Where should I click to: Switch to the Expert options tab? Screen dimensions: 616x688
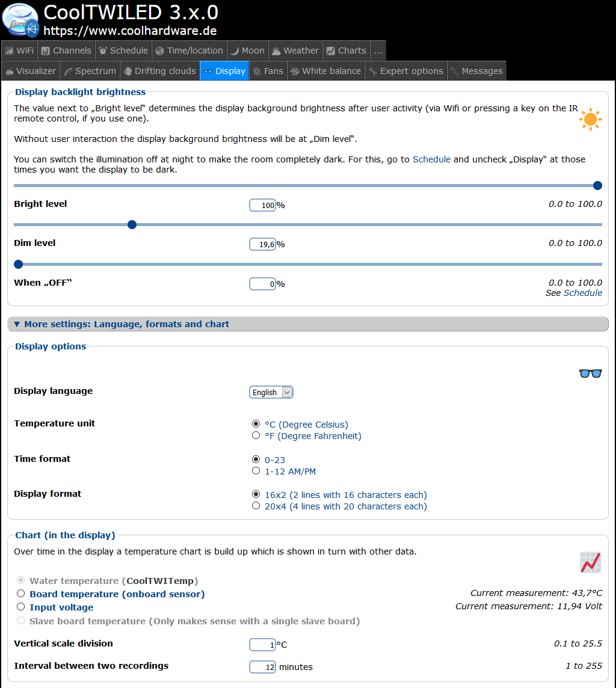tap(406, 71)
